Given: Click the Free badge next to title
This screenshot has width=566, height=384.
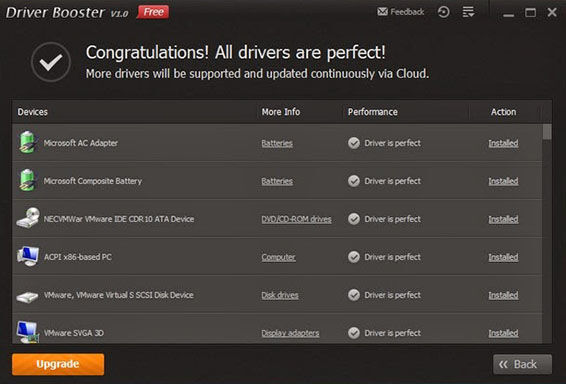Looking at the screenshot, I should [x=153, y=12].
